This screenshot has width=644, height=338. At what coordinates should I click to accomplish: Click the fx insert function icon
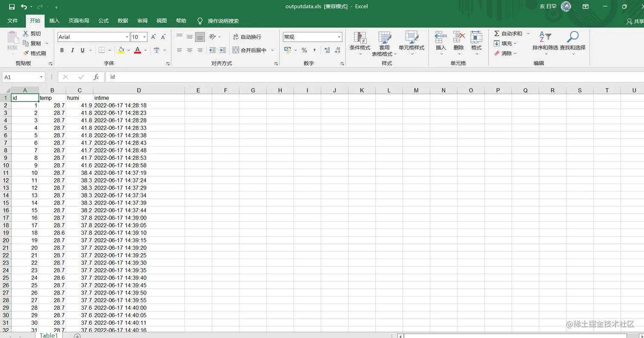(96, 77)
